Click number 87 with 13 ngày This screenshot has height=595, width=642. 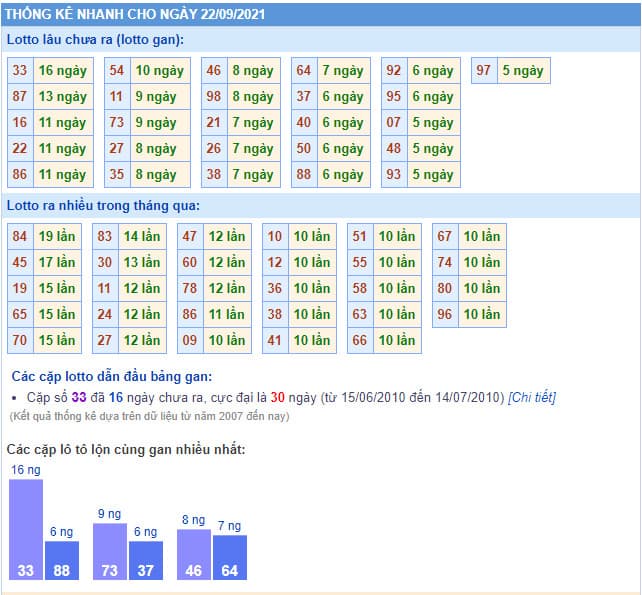(20, 97)
